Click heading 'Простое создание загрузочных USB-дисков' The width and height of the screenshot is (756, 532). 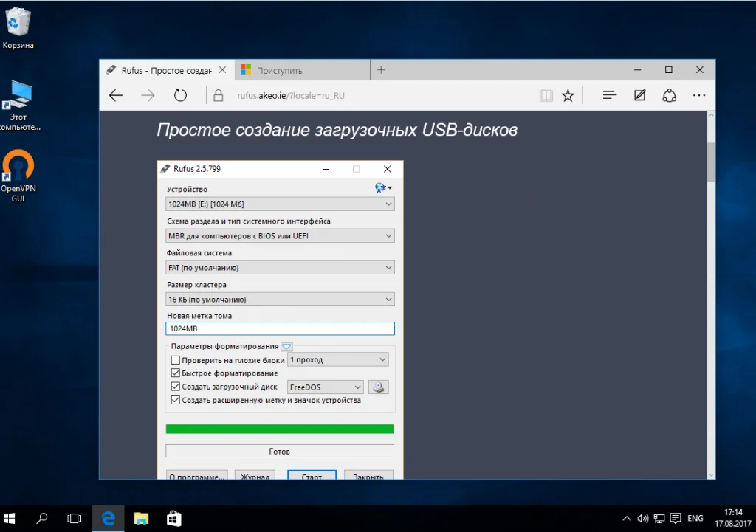pos(337,130)
